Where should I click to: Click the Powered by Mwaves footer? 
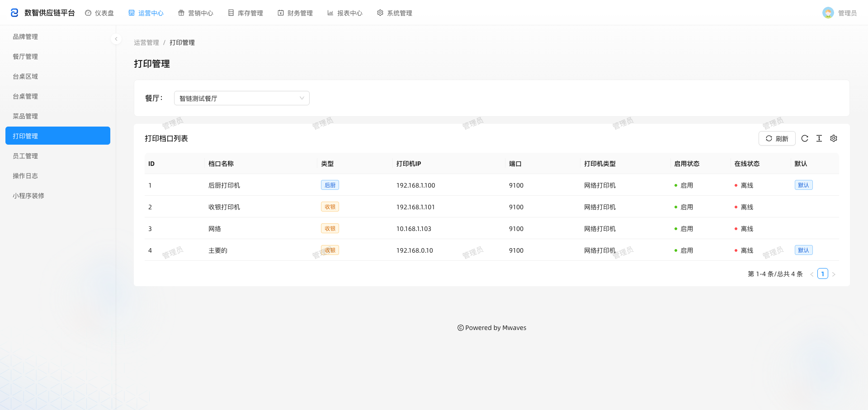click(x=492, y=328)
